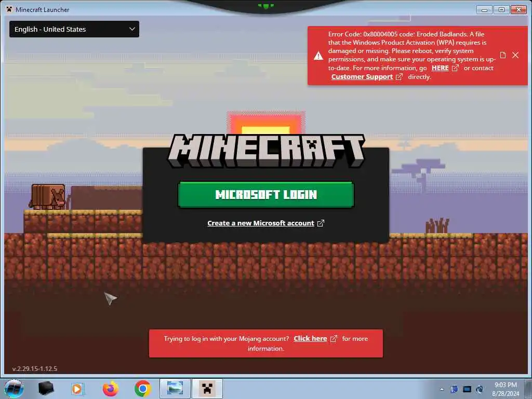Dismiss the red error notification

coord(515,55)
